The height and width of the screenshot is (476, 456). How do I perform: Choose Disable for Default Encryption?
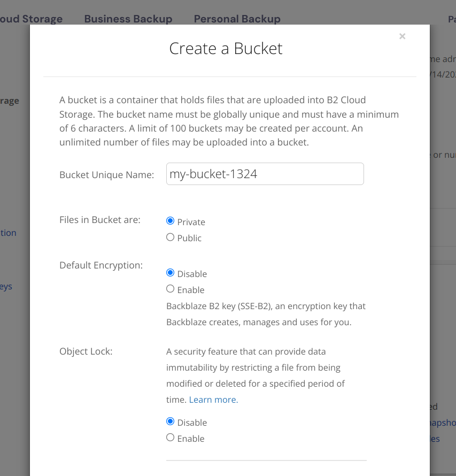(170, 273)
